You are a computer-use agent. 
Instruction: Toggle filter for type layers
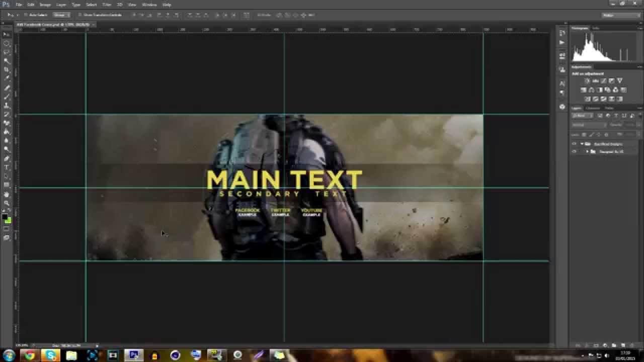pyautogui.click(x=616, y=116)
